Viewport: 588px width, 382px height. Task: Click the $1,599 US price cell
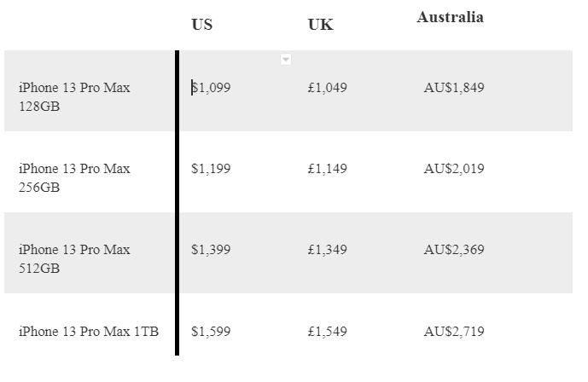click(x=211, y=331)
